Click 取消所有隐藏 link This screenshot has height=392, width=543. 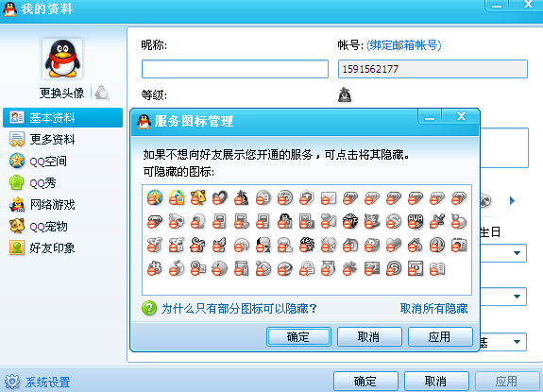[433, 308]
